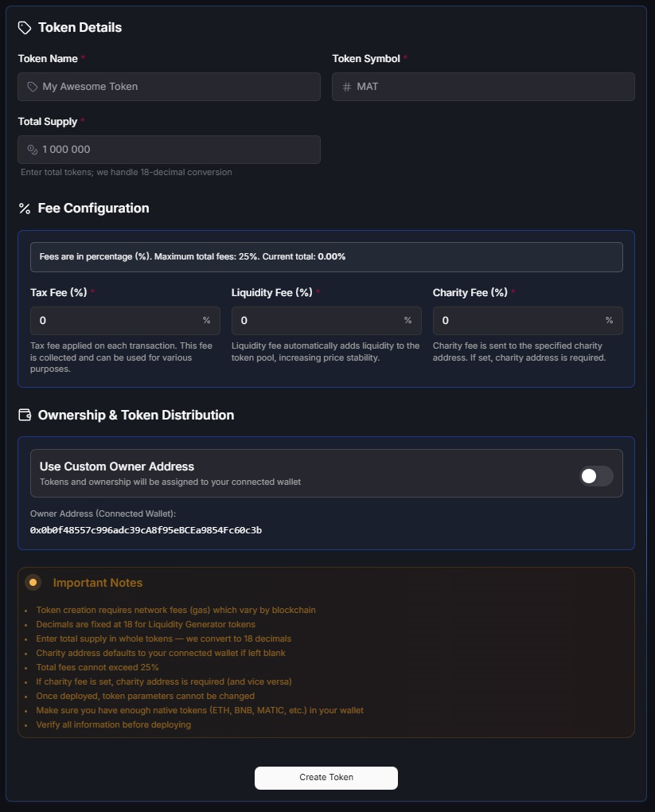Click the Create Token button
Viewport: 655px width, 812px height.
click(x=326, y=778)
